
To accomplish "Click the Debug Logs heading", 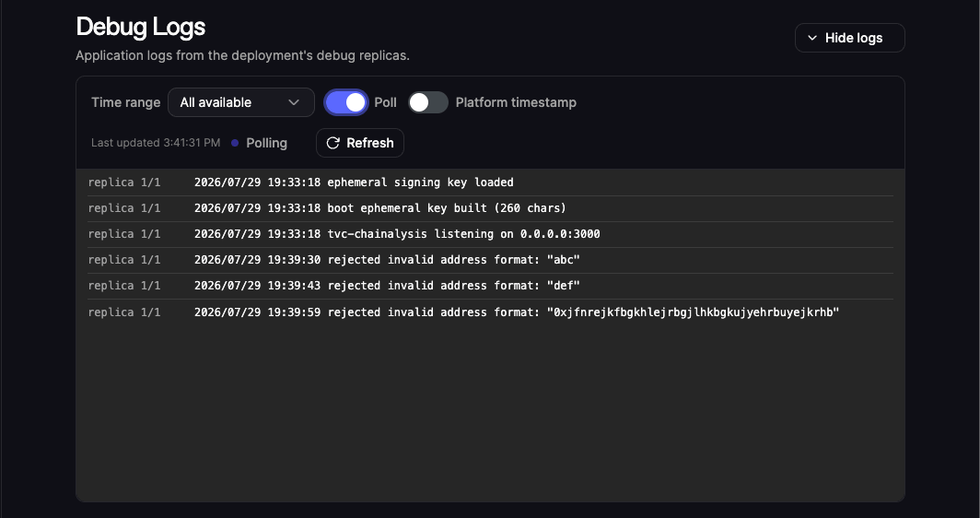I will point(141,27).
